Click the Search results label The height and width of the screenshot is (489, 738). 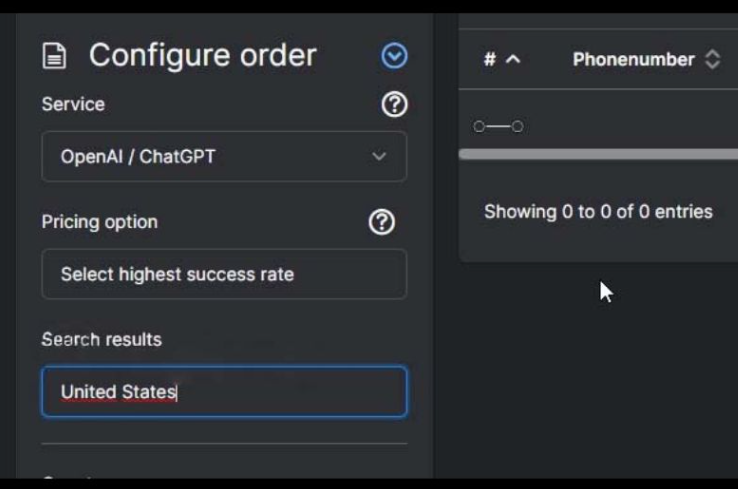(101, 340)
